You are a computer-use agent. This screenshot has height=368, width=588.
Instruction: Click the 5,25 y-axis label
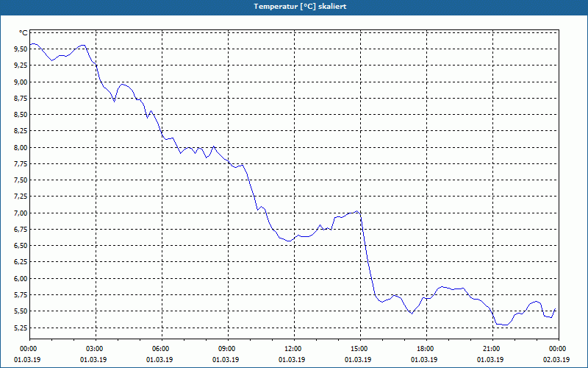21,328
